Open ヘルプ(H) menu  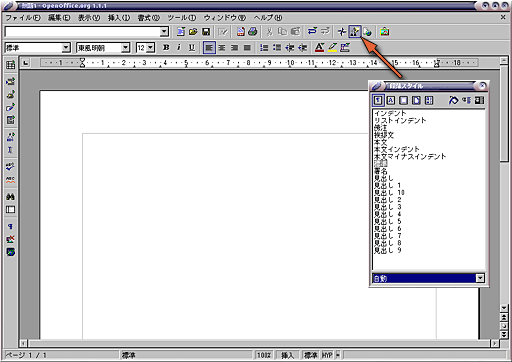(x=268, y=18)
